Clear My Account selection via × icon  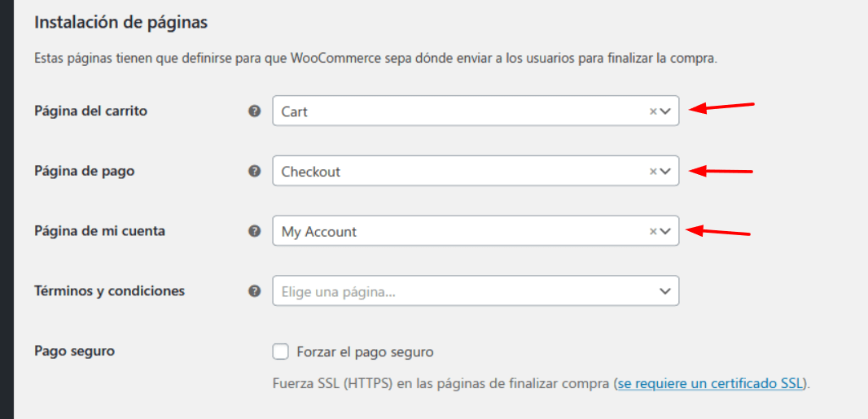[653, 231]
